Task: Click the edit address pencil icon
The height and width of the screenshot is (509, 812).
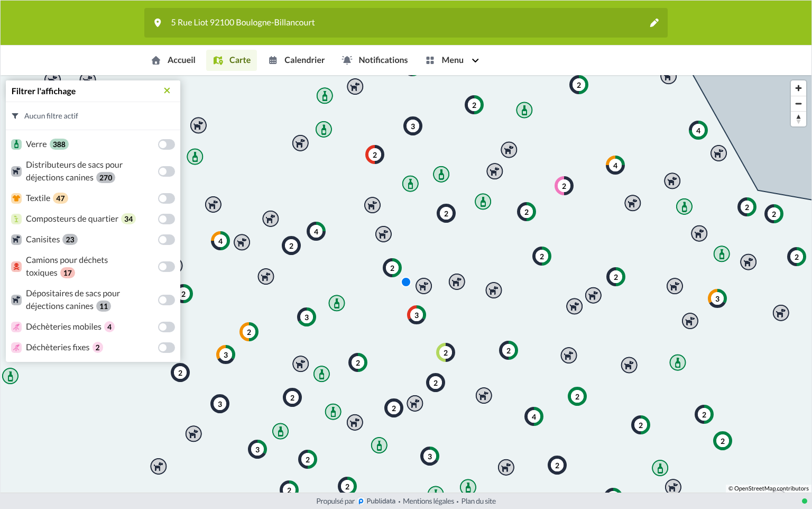Action: [654, 23]
